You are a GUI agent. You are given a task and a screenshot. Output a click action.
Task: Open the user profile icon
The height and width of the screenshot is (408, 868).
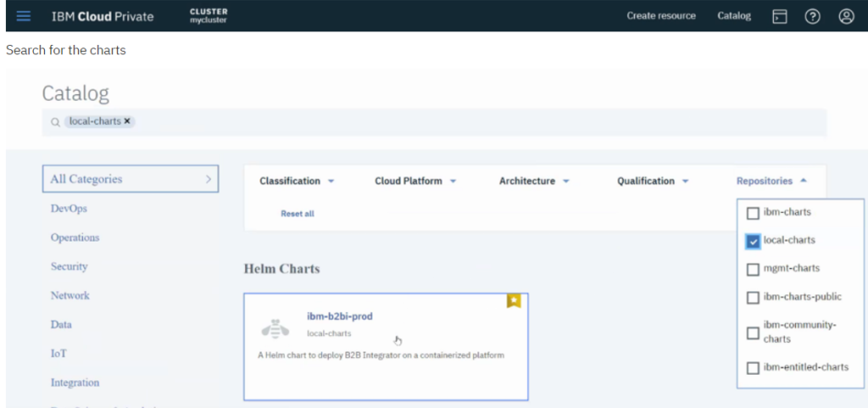(846, 17)
